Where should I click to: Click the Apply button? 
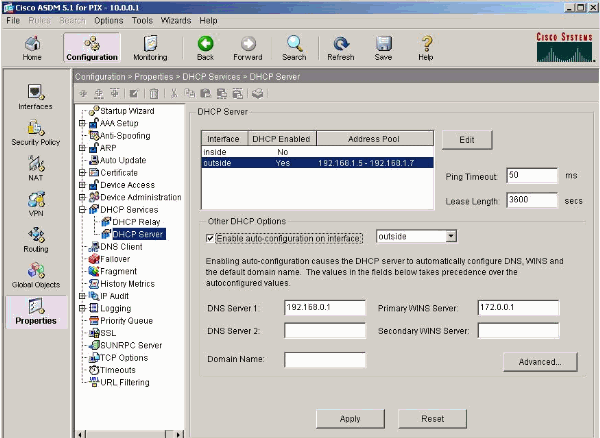click(x=350, y=419)
